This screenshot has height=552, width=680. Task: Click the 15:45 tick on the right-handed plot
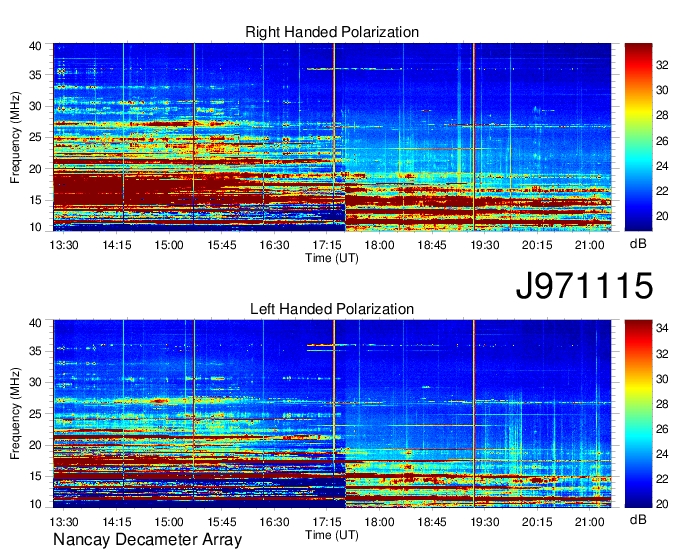[222, 245]
